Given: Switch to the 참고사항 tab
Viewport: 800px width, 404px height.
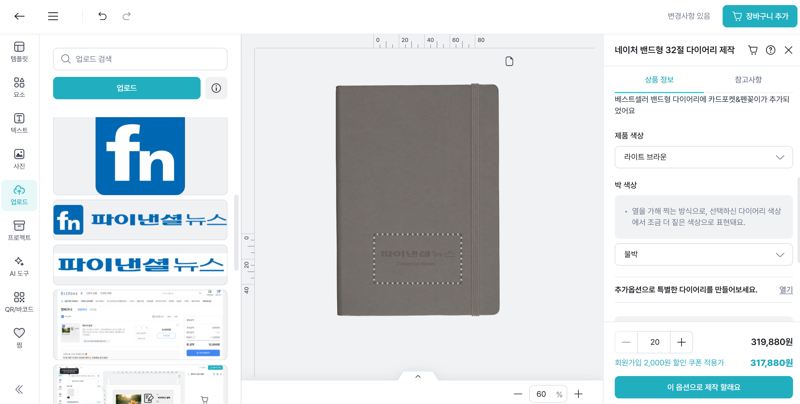Looking at the screenshot, I should (748, 80).
